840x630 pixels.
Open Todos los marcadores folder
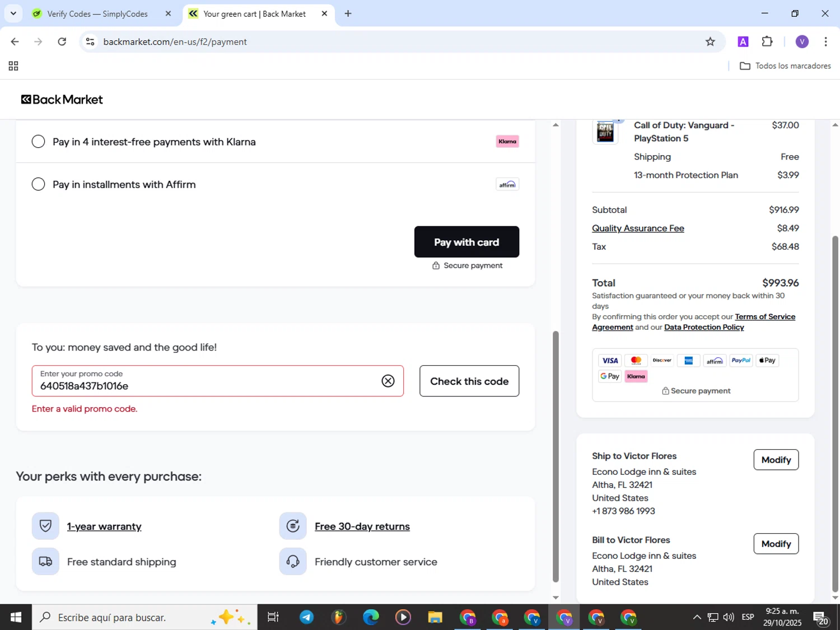point(785,66)
